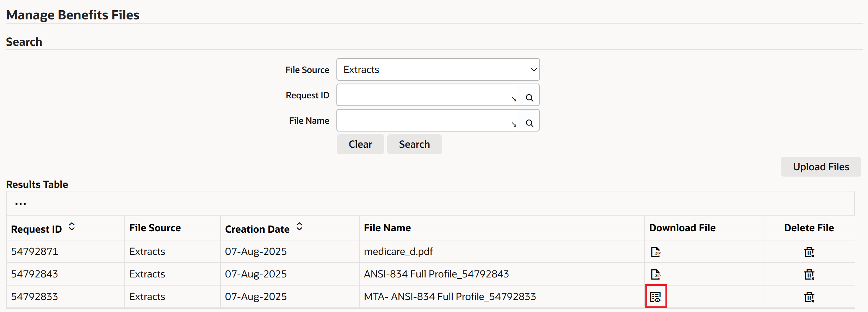Screen dimensions: 868x312
Task: Delete file for request 54792833
Action: click(x=809, y=297)
